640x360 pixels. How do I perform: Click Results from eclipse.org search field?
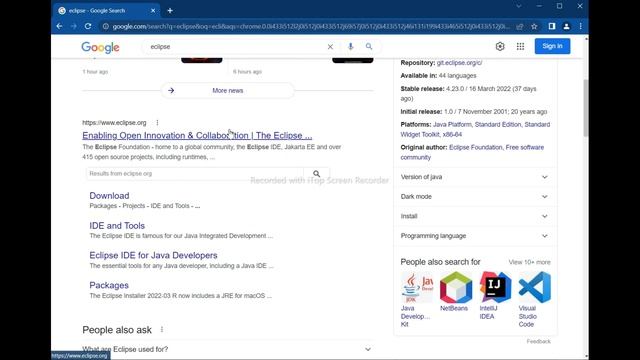point(195,174)
